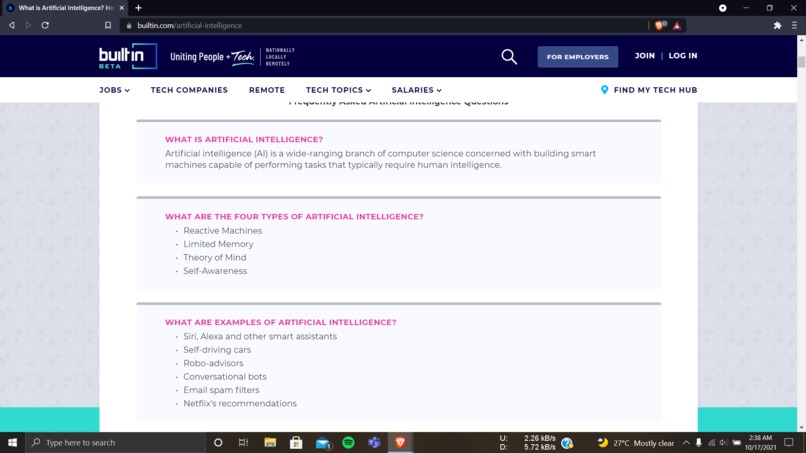Bookmark this page icon
The height and width of the screenshot is (453, 806).
[108, 25]
